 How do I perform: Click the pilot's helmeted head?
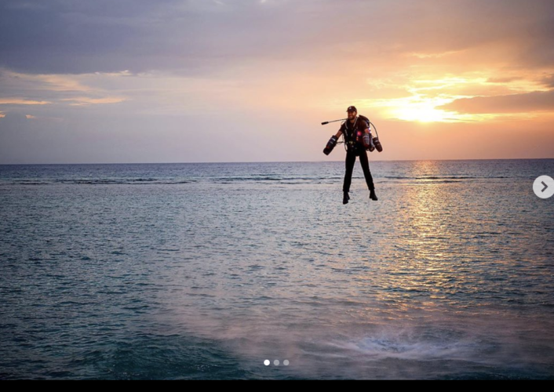coord(352,111)
